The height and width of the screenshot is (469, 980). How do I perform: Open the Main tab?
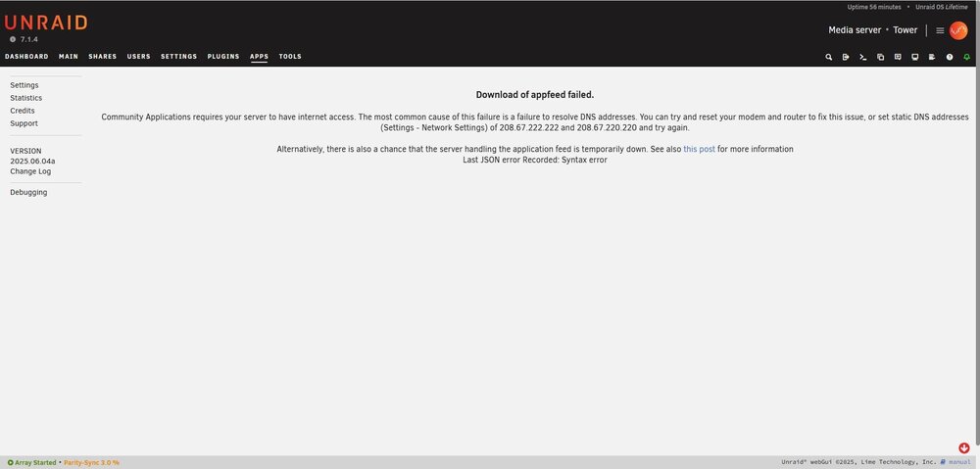(69, 56)
